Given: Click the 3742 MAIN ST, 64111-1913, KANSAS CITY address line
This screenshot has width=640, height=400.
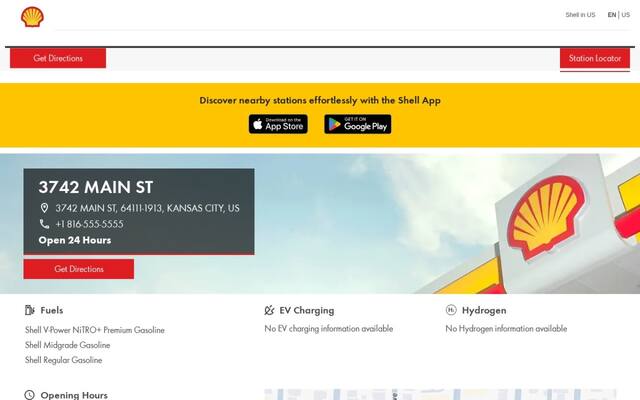Looking at the screenshot, I should (147, 208).
